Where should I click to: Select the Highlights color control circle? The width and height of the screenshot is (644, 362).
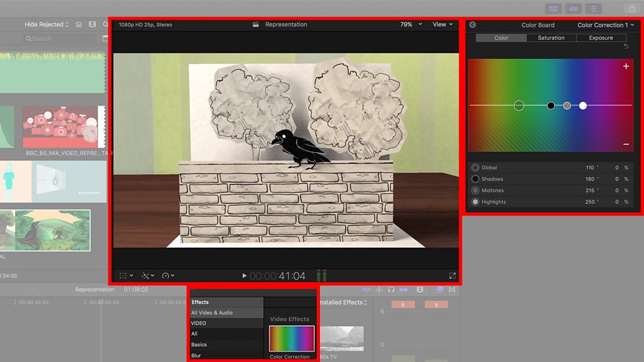pos(475,202)
